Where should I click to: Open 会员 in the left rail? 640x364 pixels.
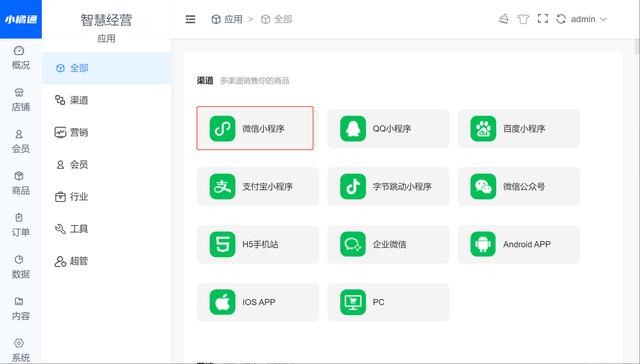[20, 142]
